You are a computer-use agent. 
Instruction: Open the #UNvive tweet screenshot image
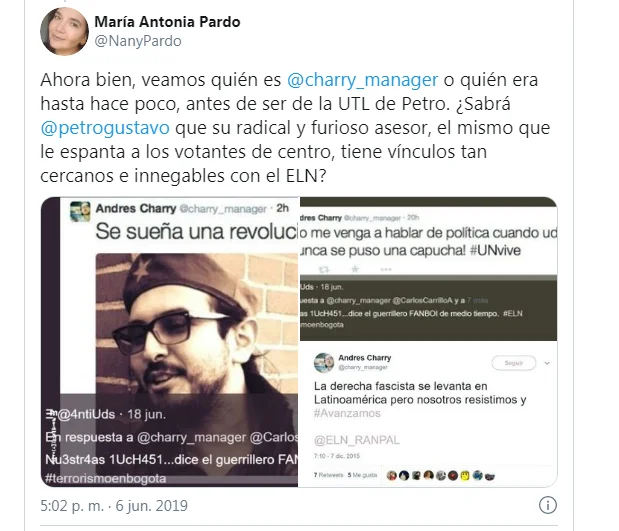[428, 268]
